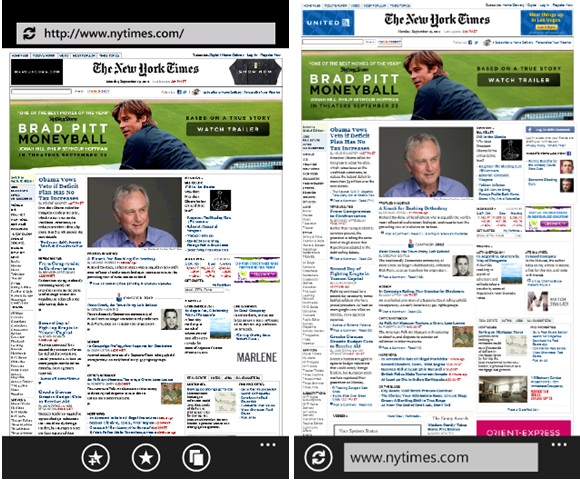This screenshot has width=580, height=483.
Task: Open favorites star icon in bottom bar
Action: click(x=146, y=457)
